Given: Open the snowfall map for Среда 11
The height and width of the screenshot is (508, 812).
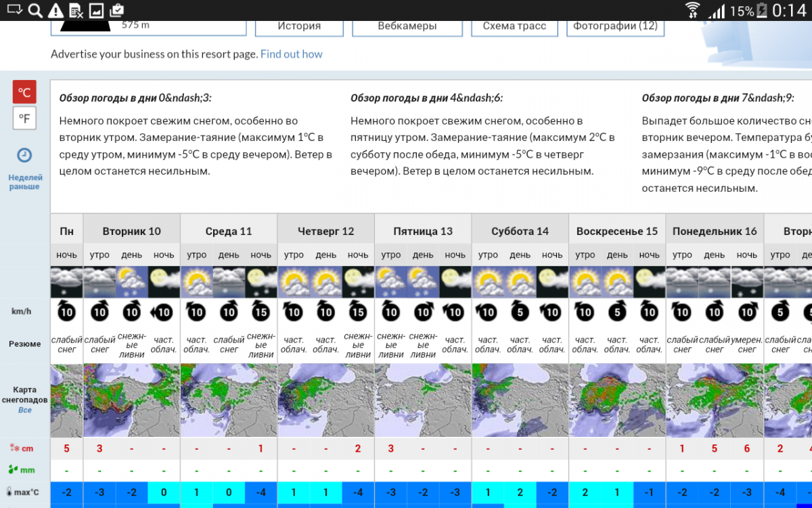Looking at the screenshot, I should point(229,400).
